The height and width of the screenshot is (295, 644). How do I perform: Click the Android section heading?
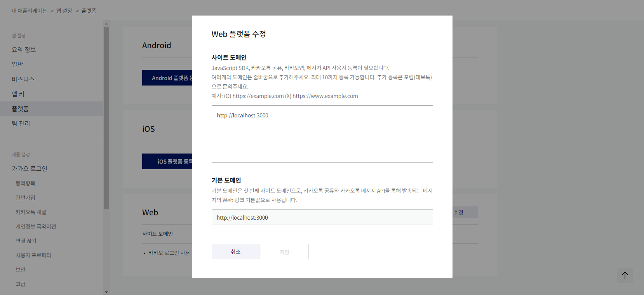tap(157, 45)
